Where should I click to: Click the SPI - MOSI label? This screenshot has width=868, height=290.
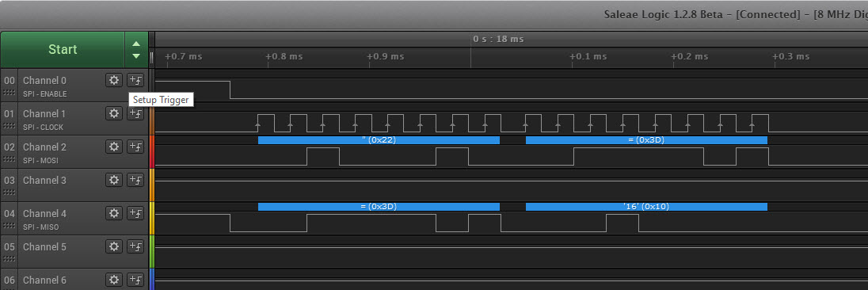click(40, 161)
